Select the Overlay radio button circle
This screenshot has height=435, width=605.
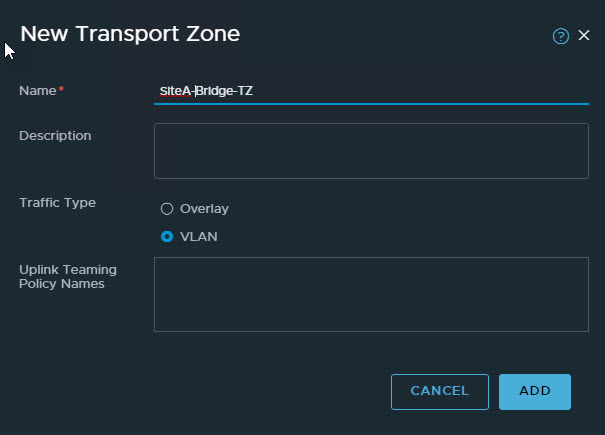tap(167, 209)
